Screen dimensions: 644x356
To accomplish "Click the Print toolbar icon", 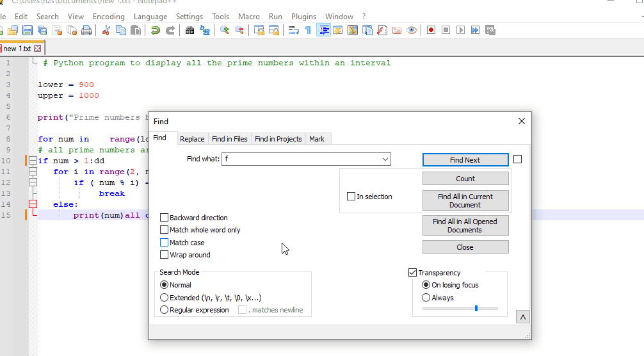I will (86, 30).
